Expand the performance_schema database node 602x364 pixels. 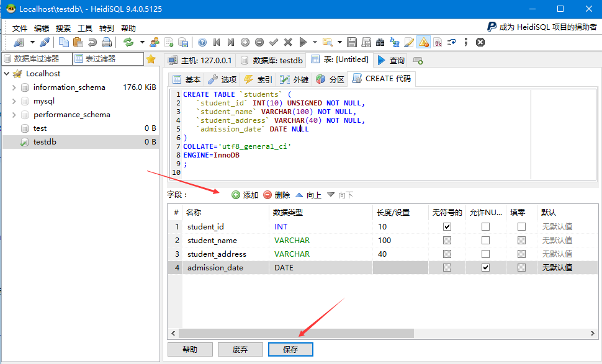[x=14, y=115]
